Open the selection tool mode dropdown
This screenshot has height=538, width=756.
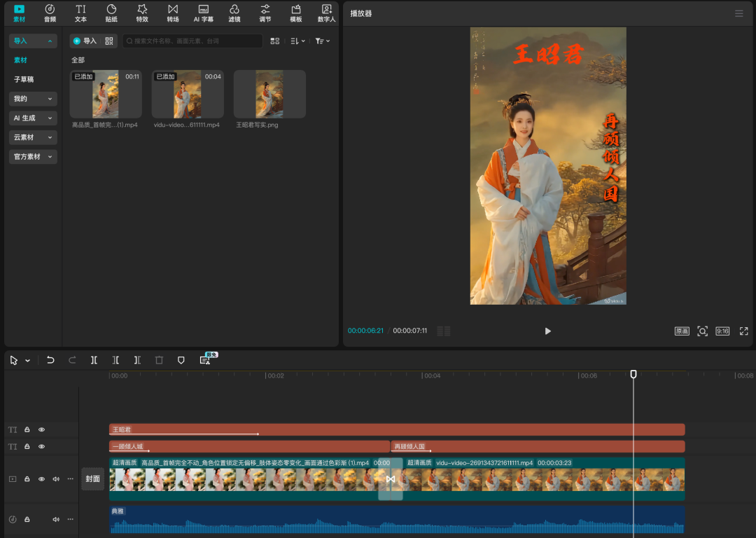coord(27,361)
